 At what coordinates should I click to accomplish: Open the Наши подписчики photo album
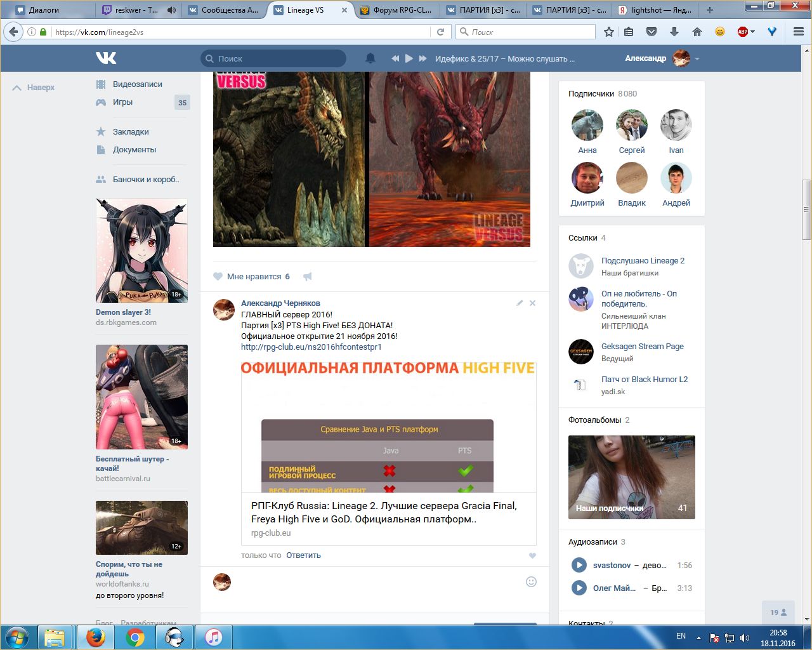(632, 477)
